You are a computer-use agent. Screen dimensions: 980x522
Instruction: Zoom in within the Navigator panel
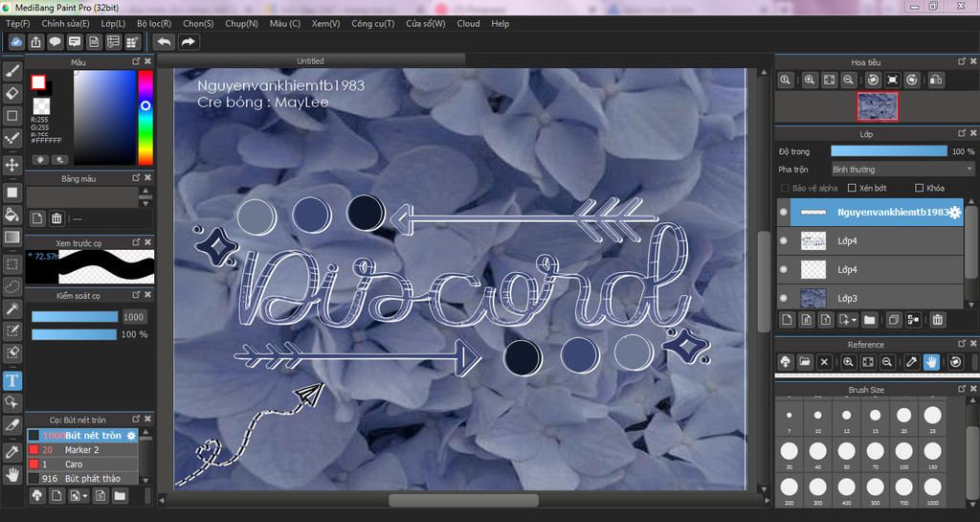coord(810,80)
